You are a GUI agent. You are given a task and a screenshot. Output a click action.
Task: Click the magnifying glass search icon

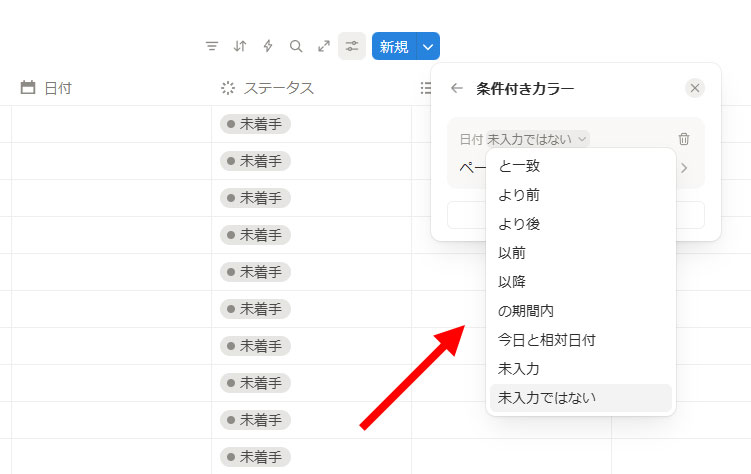pos(296,46)
